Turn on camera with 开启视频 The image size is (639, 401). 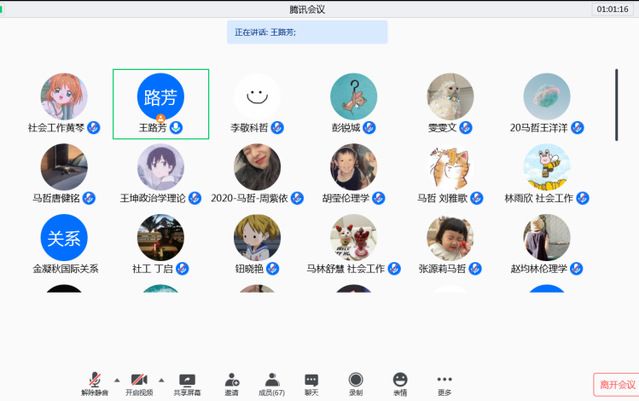click(x=139, y=382)
